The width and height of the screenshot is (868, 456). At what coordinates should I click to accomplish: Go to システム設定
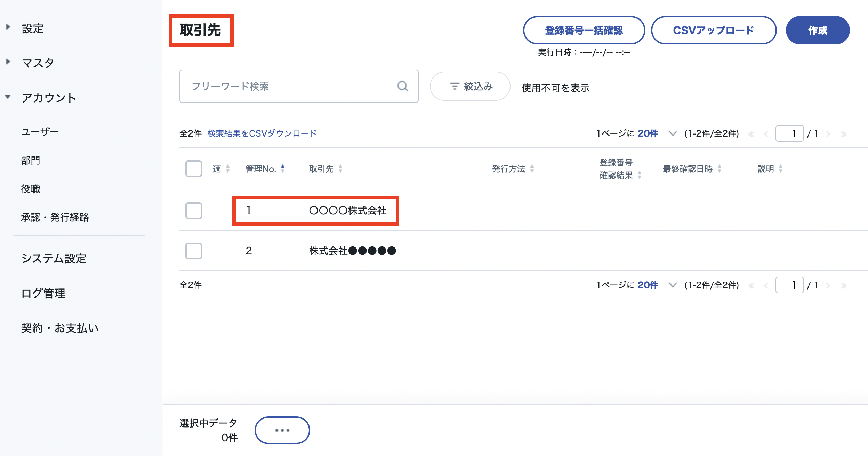[54, 258]
